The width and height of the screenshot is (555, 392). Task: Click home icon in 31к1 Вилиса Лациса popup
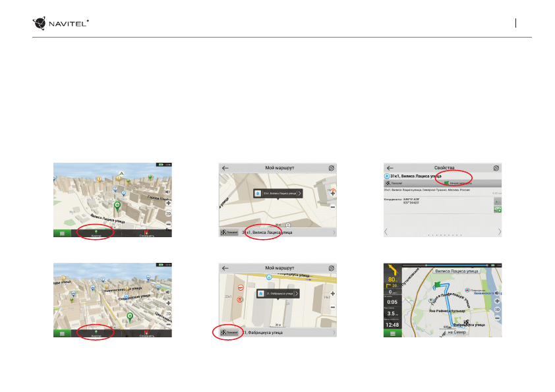258,194
